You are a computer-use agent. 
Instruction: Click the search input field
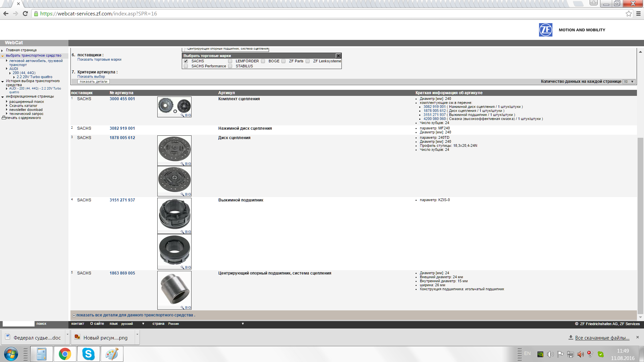click(18, 324)
